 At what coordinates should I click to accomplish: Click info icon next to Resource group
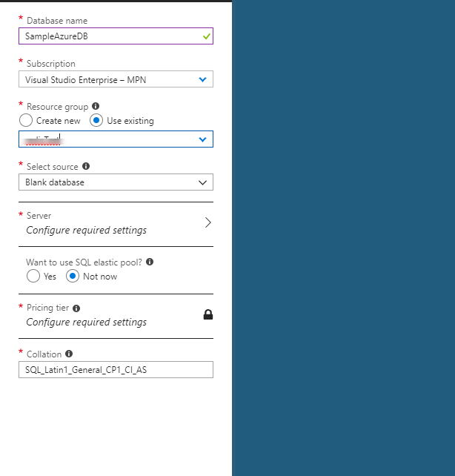[96, 107]
